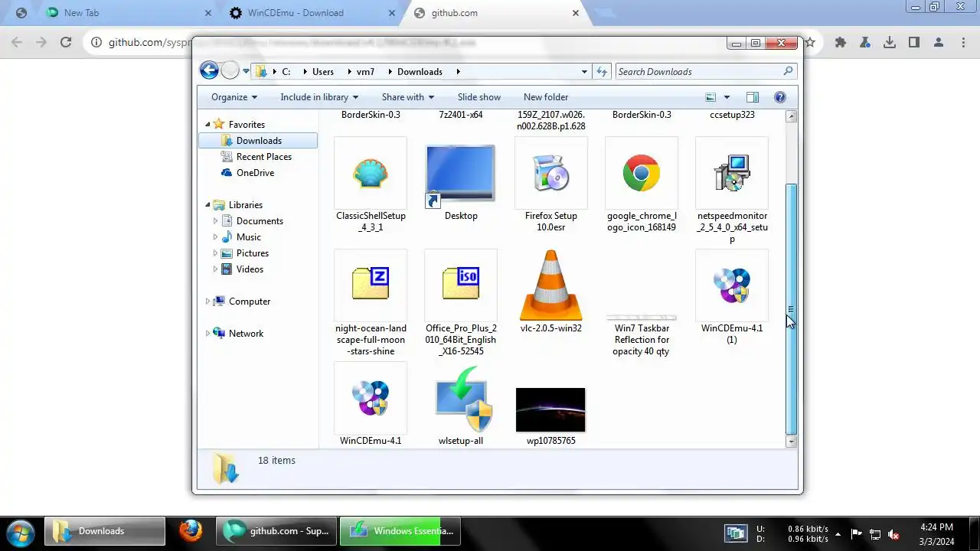Click the muted volume tray icon
Screen dimensions: 980x551
tap(893, 534)
